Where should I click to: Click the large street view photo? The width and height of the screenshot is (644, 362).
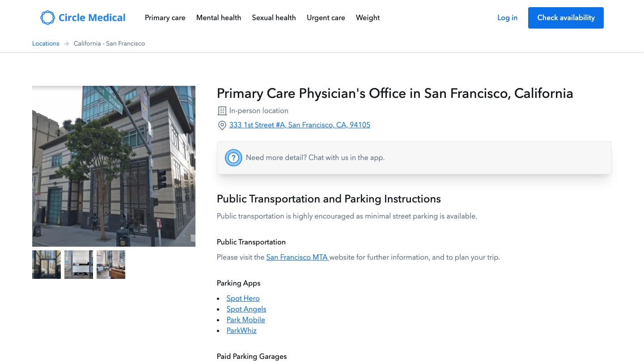tap(114, 166)
